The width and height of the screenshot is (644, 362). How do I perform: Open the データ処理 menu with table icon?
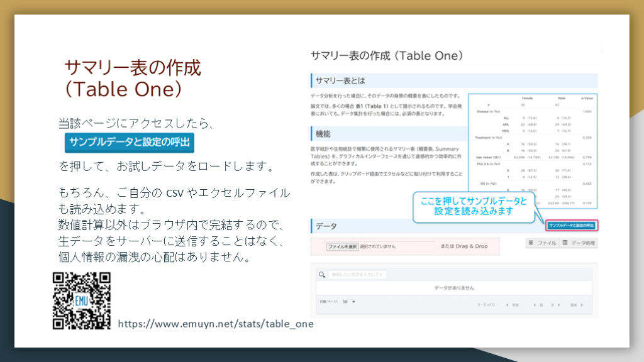click(579, 243)
